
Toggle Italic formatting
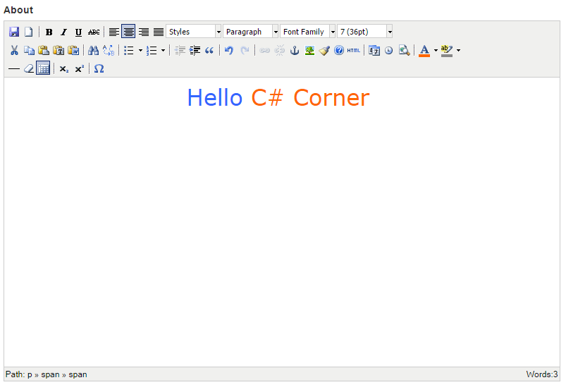pos(63,32)
